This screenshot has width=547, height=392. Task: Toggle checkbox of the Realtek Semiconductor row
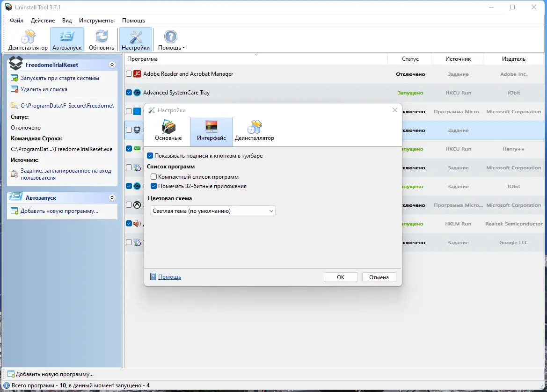tap(129, 224)
